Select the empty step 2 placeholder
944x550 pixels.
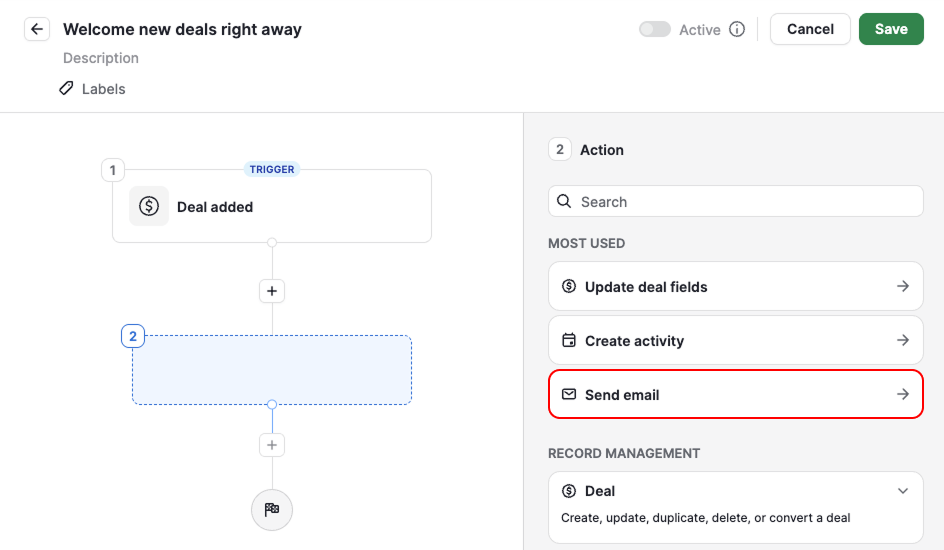pos(272,369)
